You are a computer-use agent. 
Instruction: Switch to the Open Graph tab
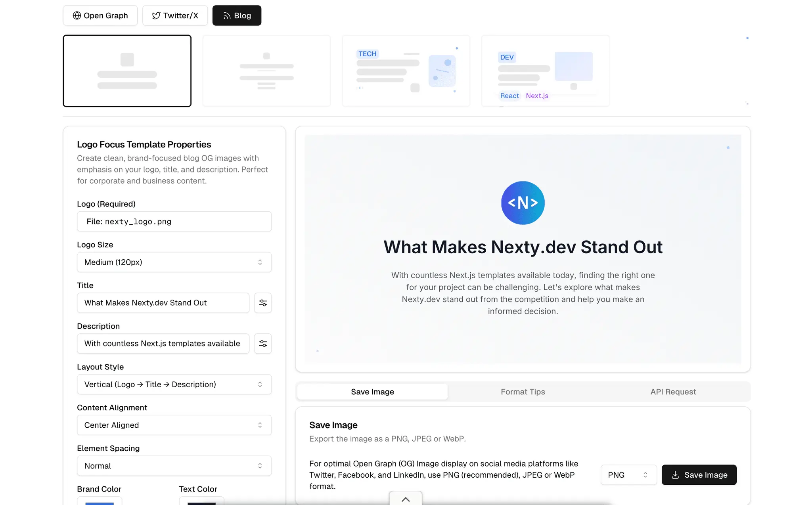(x=100, y=15)
